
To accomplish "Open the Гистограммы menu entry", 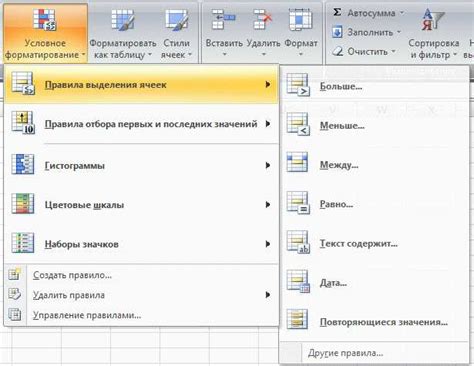I will pos(141,165).
